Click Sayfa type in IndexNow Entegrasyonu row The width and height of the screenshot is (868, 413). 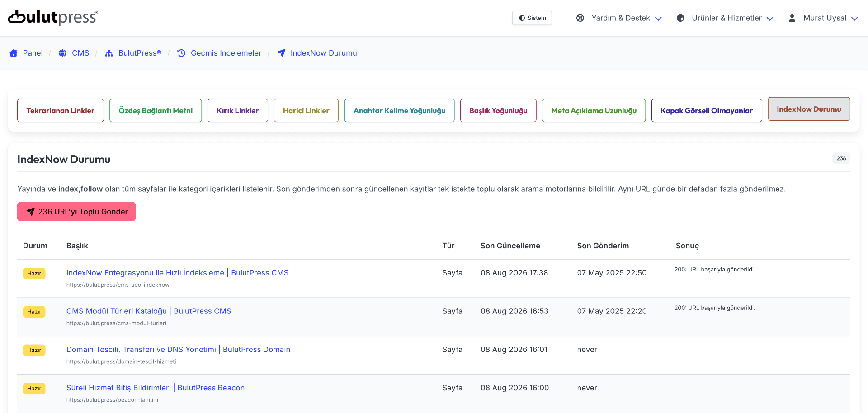[453, 273]
